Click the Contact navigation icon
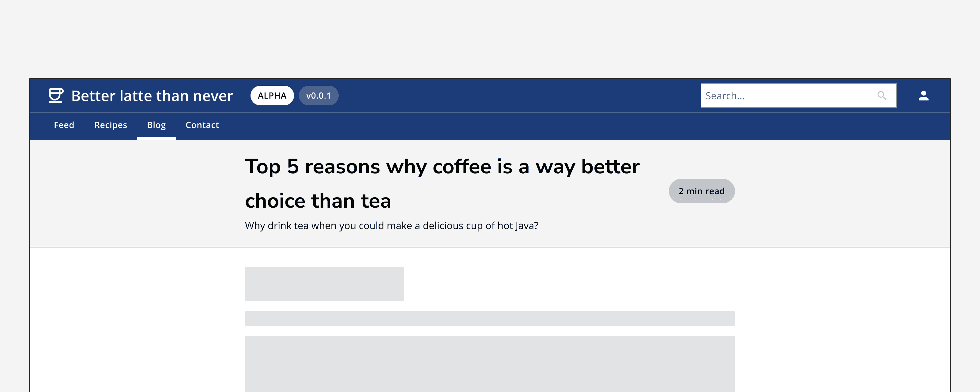Image resolution: width=980 pixels, height=392 pixels. (x=202, y=125)
